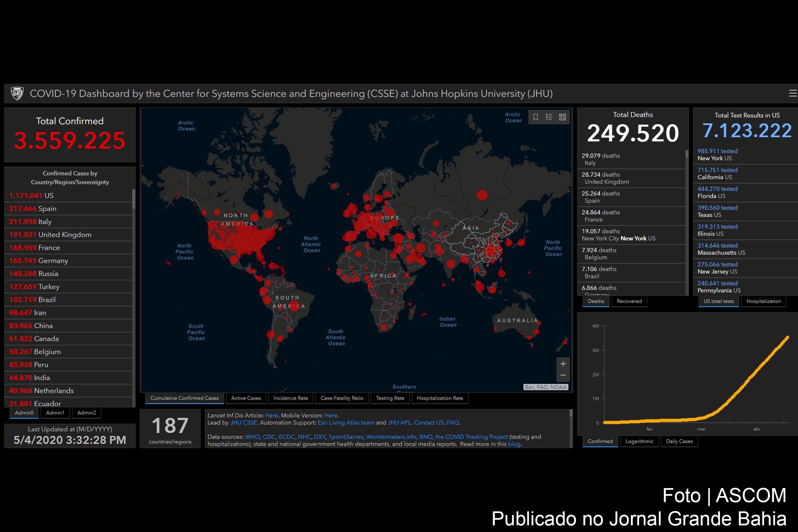Select '165.745 Germany' row
Viewport: 798px width, 532px height.
coord(68,261)
